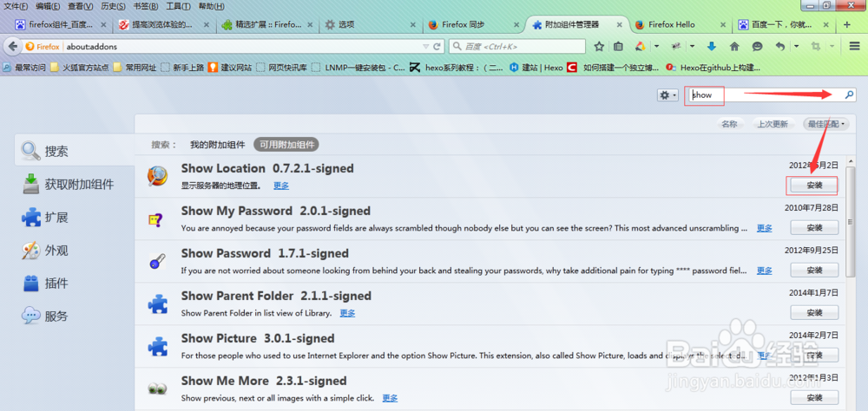Open 服务 category in the sidebar
This screenshot has height=411, width=868.
[74, 316]
